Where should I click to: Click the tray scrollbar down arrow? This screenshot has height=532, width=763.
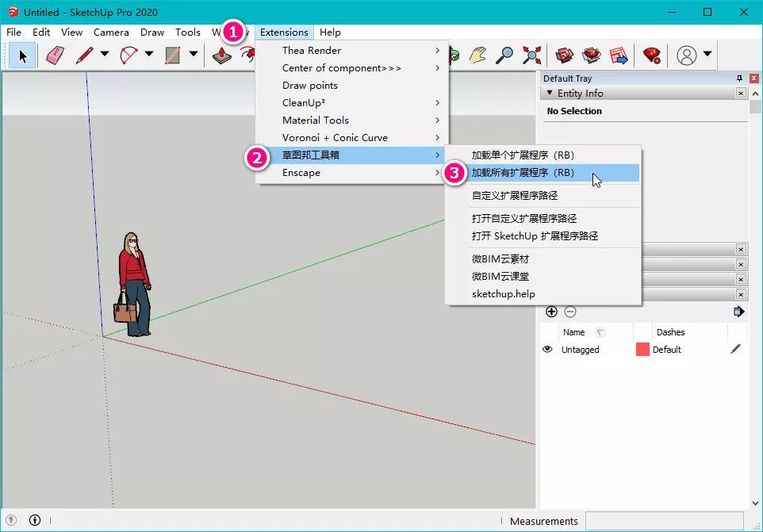pyautogui.click(x=755, y=503)
